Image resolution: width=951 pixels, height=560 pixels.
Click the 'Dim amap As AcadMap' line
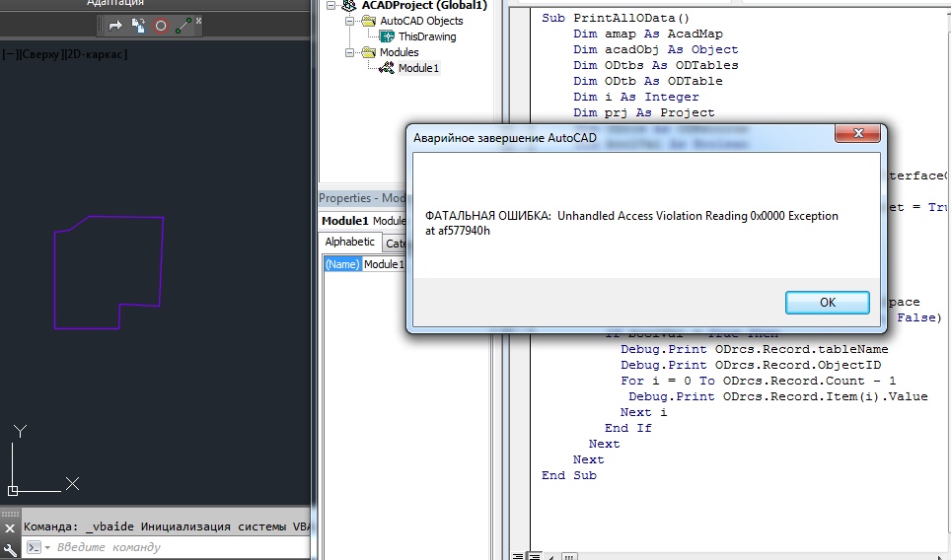648,34
